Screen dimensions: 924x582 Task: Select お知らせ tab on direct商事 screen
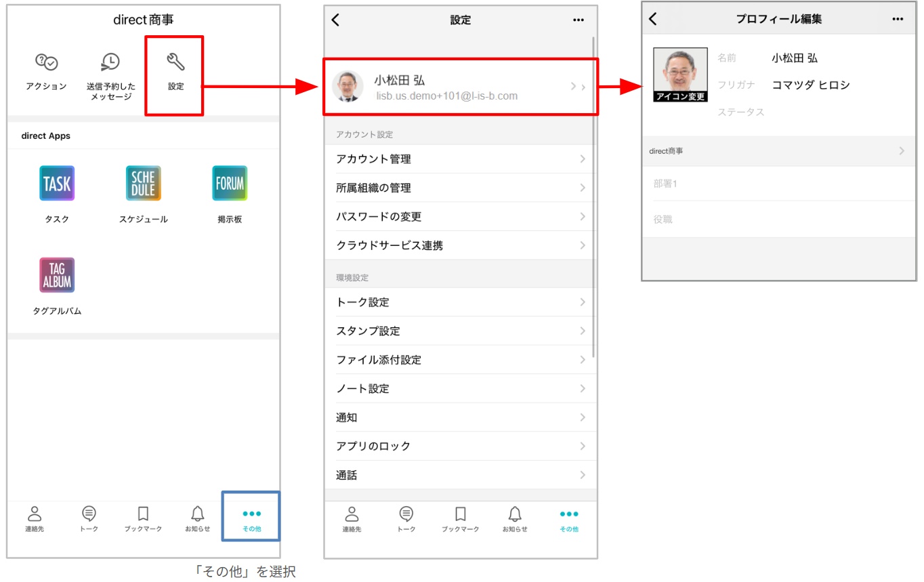pyautogui.click(x=198, y=519)
